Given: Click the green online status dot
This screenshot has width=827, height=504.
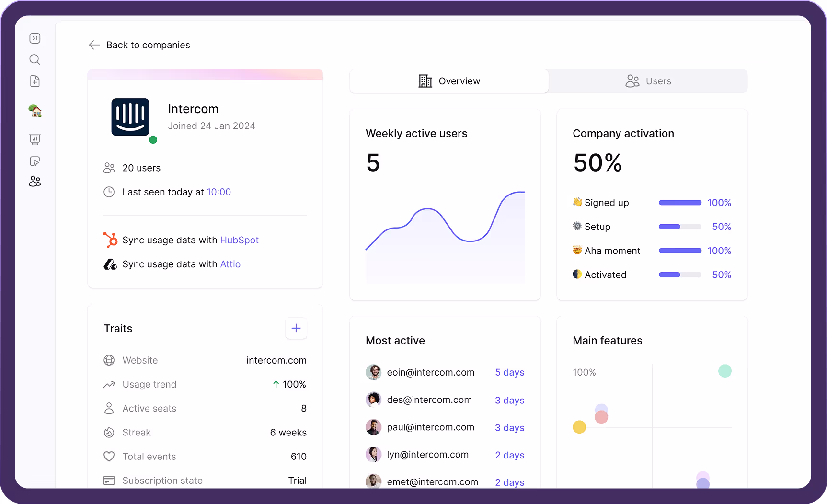Looking at the screenshot, I should coord(153,140).
